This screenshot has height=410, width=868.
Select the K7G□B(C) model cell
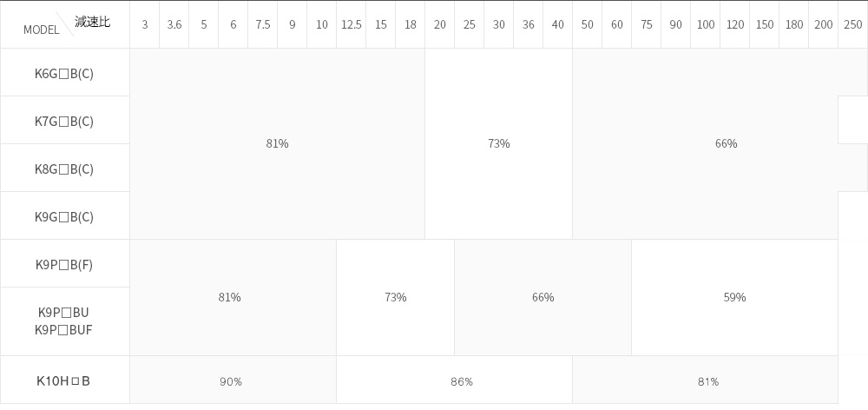[x=65, y=120]
